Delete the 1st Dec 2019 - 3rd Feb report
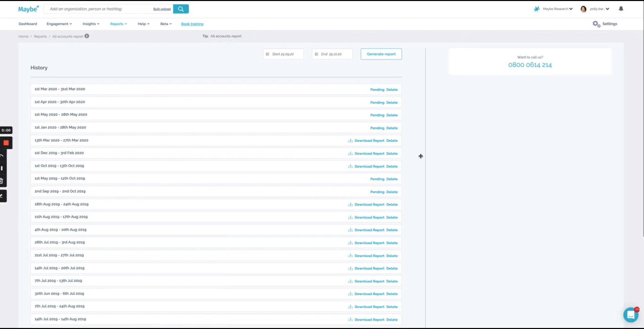Screen dimensions: 644x329 pyautogui.click(x=392, y=154)
